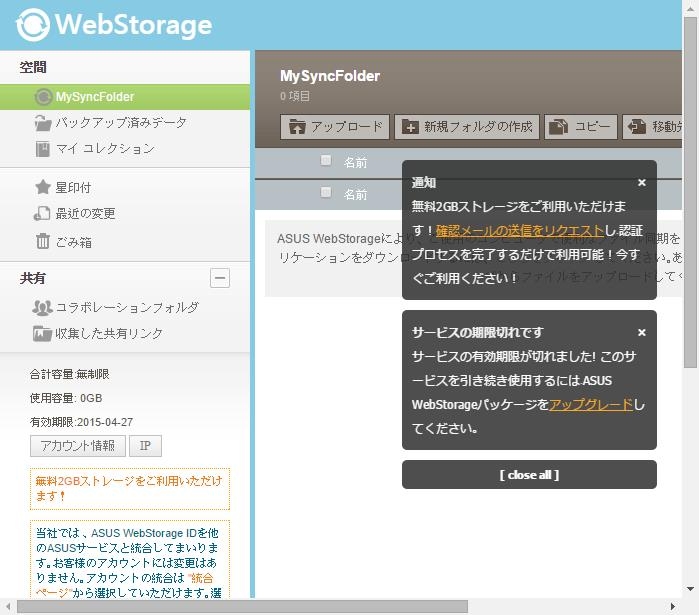
Task: Open 収集した共有リンク text link
Action: [x=109, y=333]
